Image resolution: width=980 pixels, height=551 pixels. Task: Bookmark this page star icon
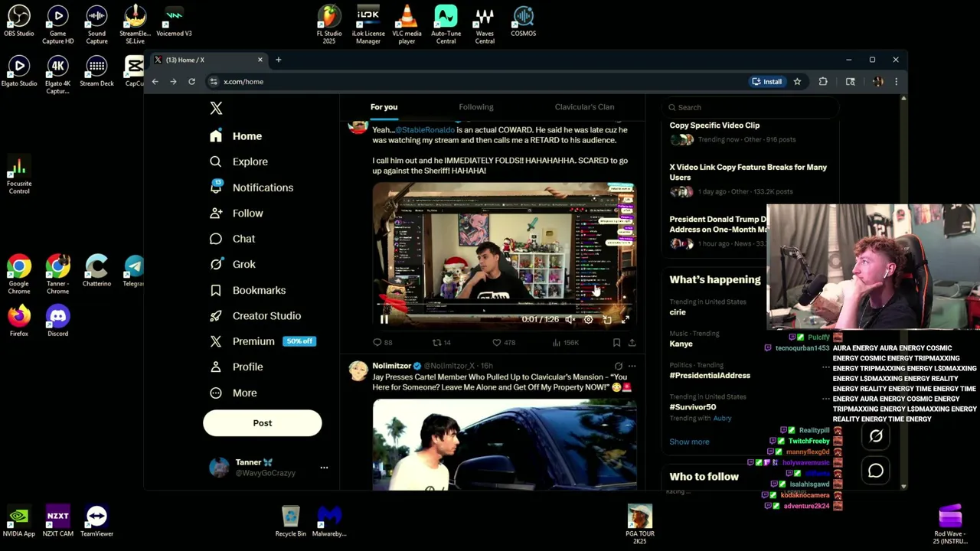tap(797, 82)
